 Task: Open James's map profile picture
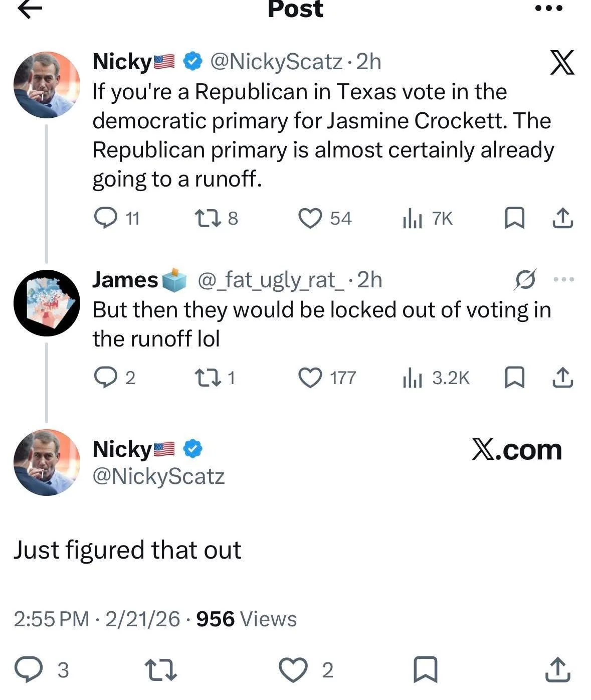tap(46, 302)
